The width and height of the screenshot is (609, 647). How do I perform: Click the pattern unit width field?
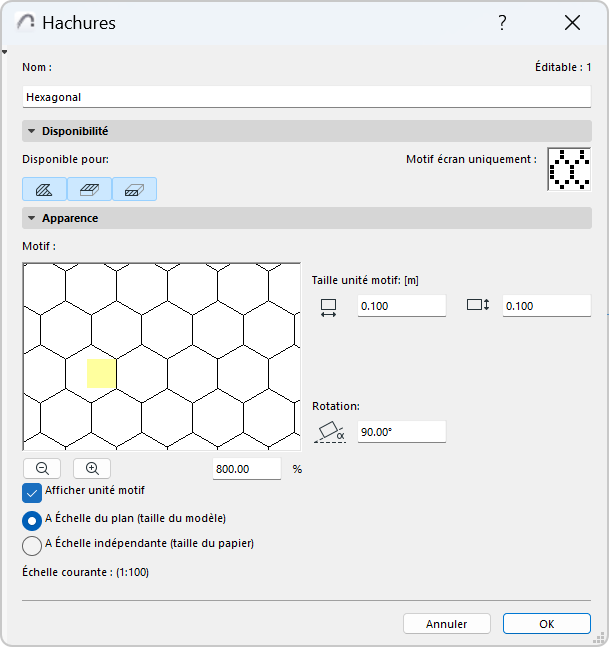pos(401,306)
